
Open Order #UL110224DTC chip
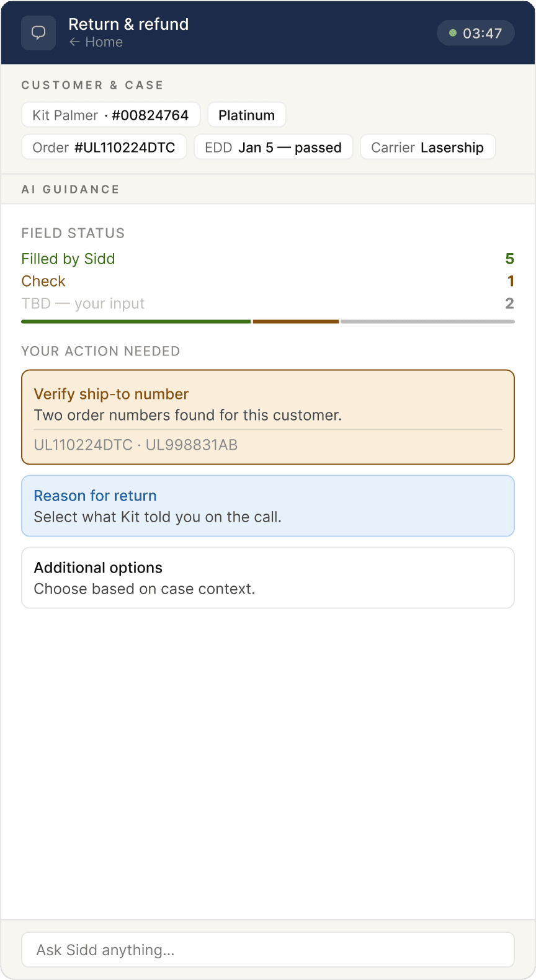pyautogui.click(x=104, y=148)
